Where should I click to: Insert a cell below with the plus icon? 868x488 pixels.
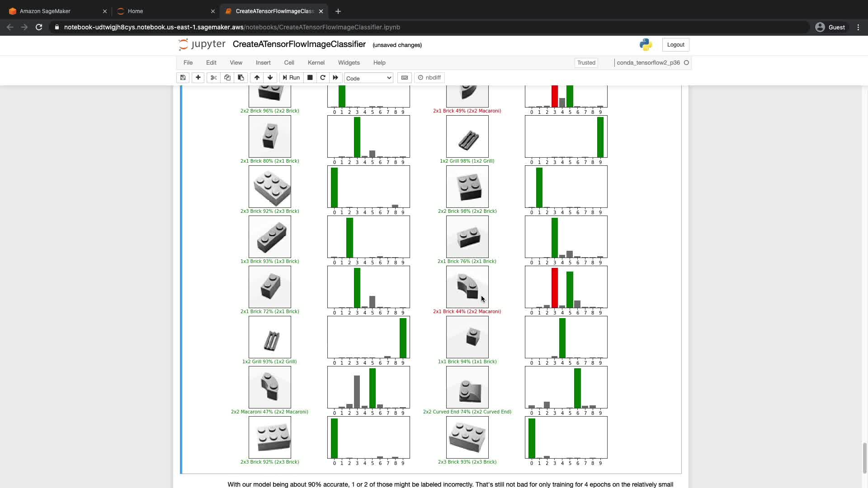(198, 78)
